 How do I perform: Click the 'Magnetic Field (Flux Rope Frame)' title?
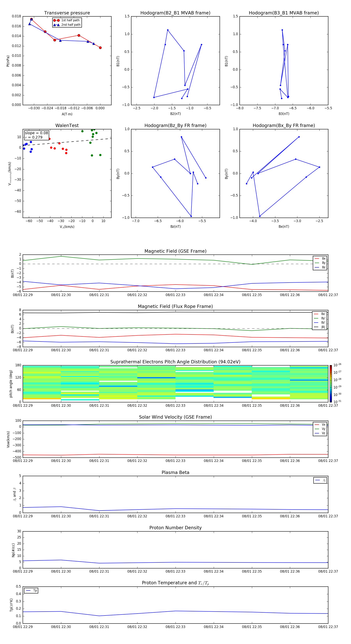175,307
